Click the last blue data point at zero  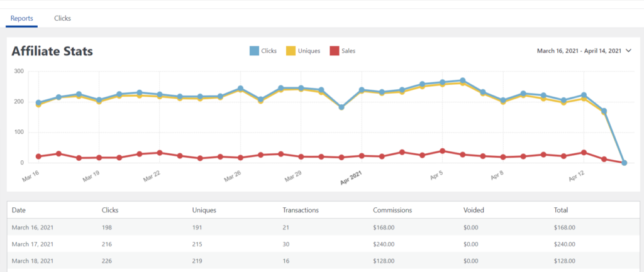tap(624, 163)
